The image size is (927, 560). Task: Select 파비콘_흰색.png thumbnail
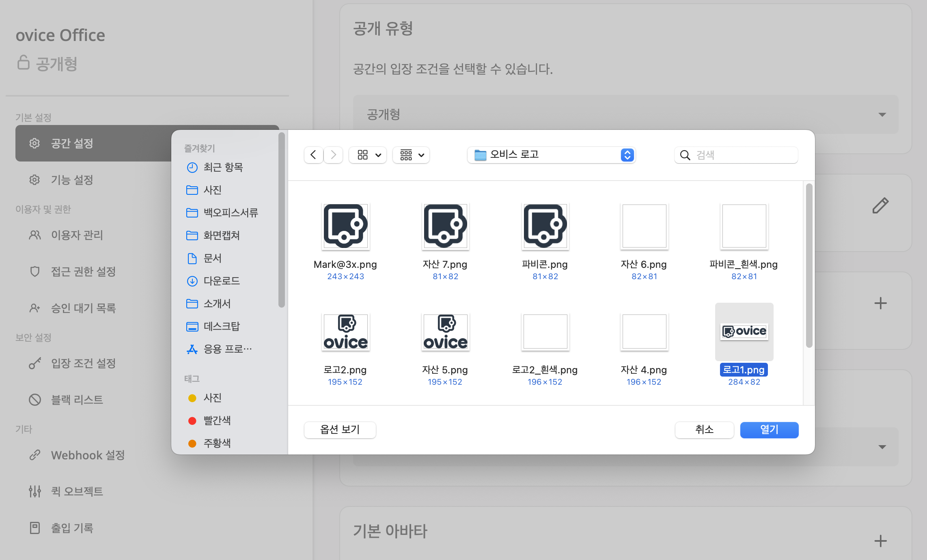(744, 226)
